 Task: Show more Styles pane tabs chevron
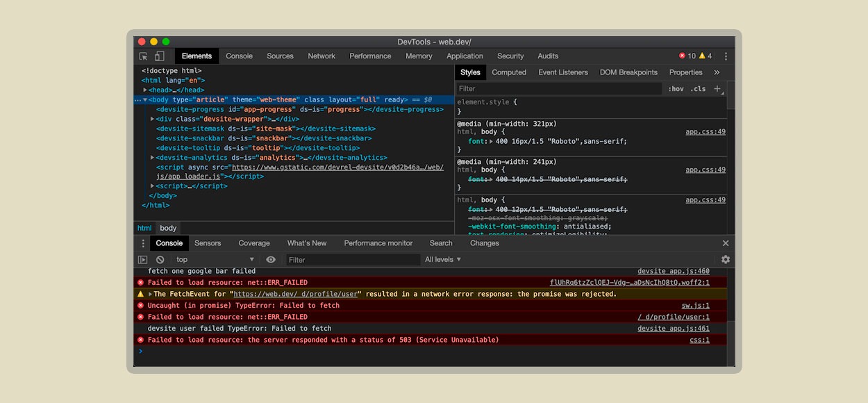click(717, 72)
